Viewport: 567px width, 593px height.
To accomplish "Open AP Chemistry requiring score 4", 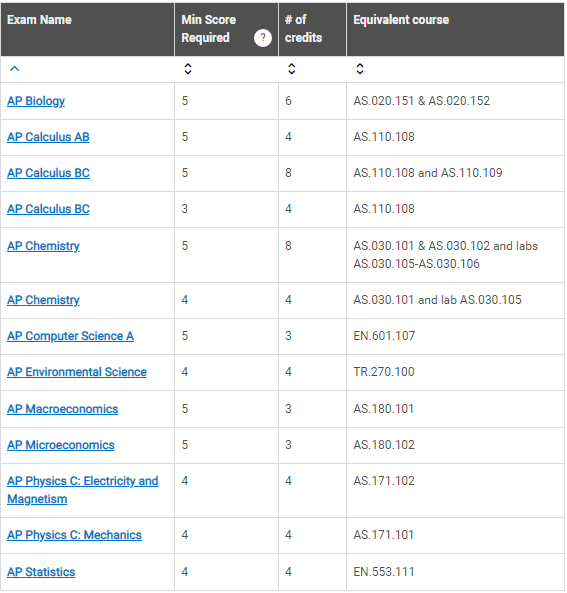I will click(43, 300).
